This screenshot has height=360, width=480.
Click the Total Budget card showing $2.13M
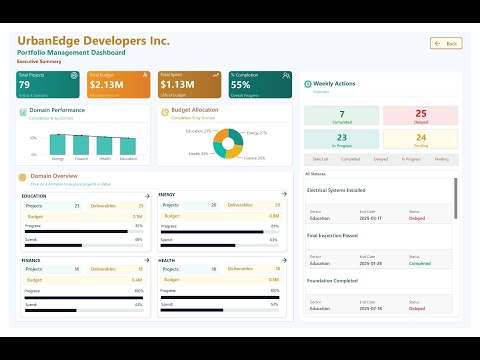tap(119, 85)
